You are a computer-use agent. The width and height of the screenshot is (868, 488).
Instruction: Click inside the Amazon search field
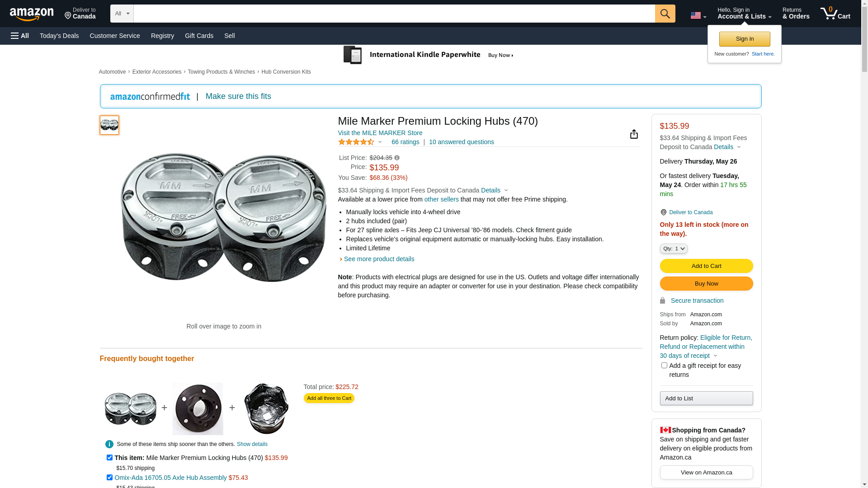click(394, 14)
